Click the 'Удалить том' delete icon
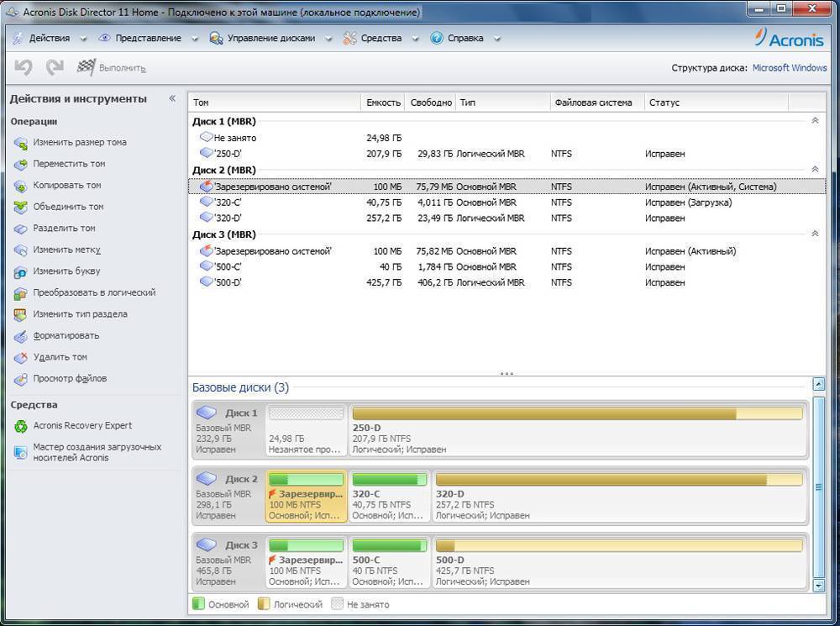 click(21, 357)
